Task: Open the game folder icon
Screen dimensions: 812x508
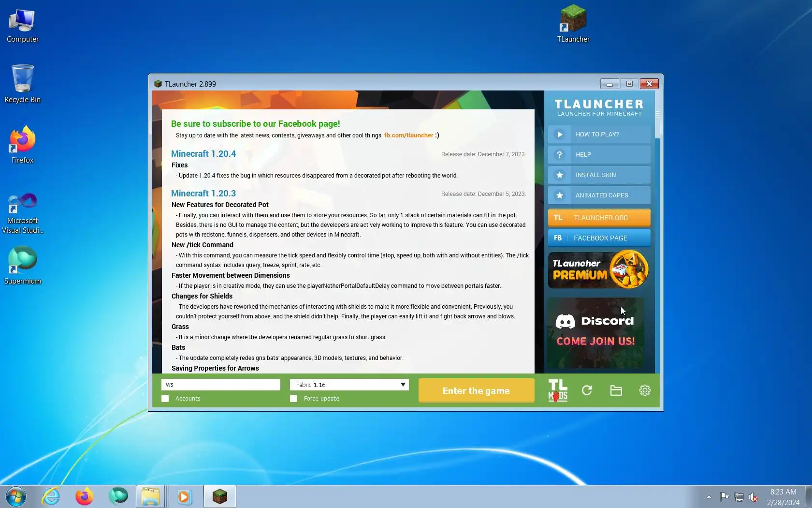Action: click(x=616, y=390)
